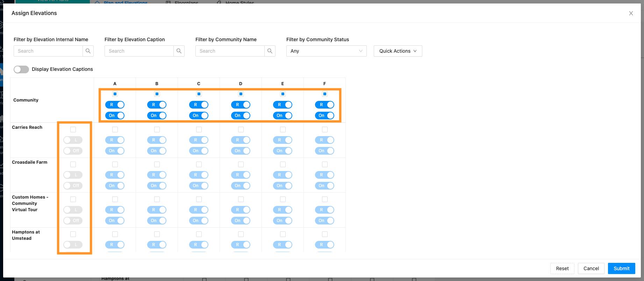Check Carries Reach row-level checkbox

click(x=73, y=130)
